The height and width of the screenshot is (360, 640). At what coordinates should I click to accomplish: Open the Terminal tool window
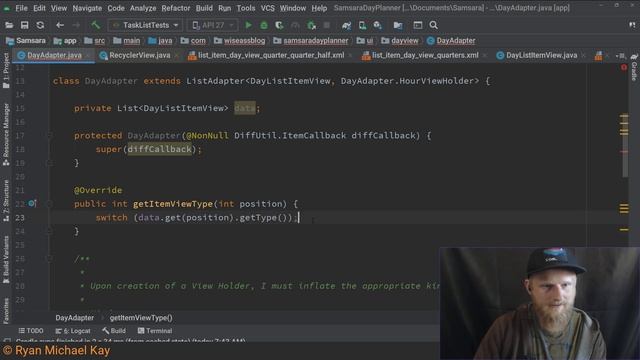tap(155, 331)
